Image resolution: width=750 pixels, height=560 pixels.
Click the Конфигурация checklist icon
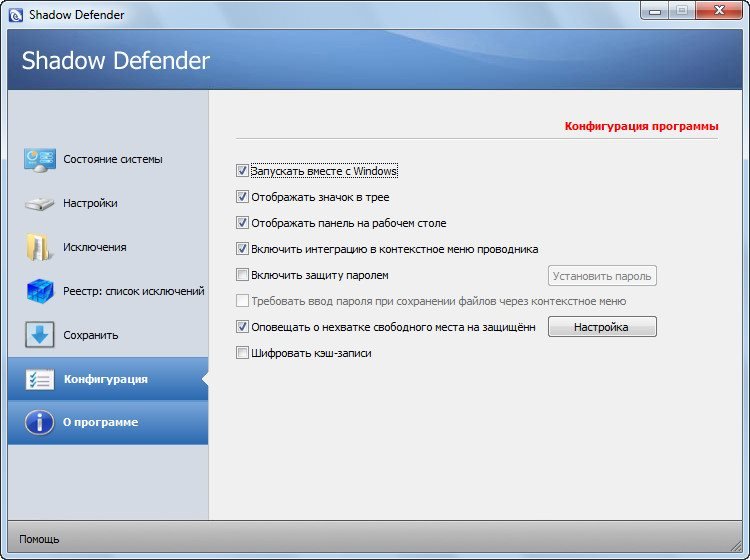40,379
